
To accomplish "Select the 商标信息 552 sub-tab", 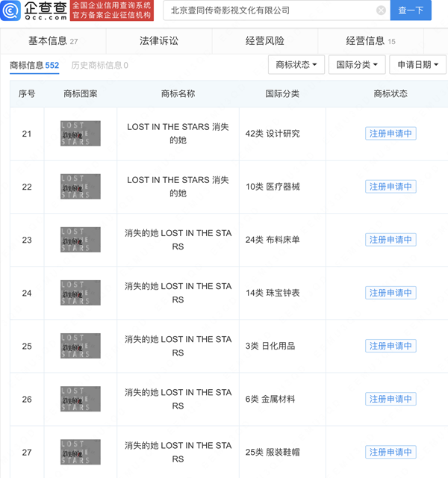I will 34,65.
